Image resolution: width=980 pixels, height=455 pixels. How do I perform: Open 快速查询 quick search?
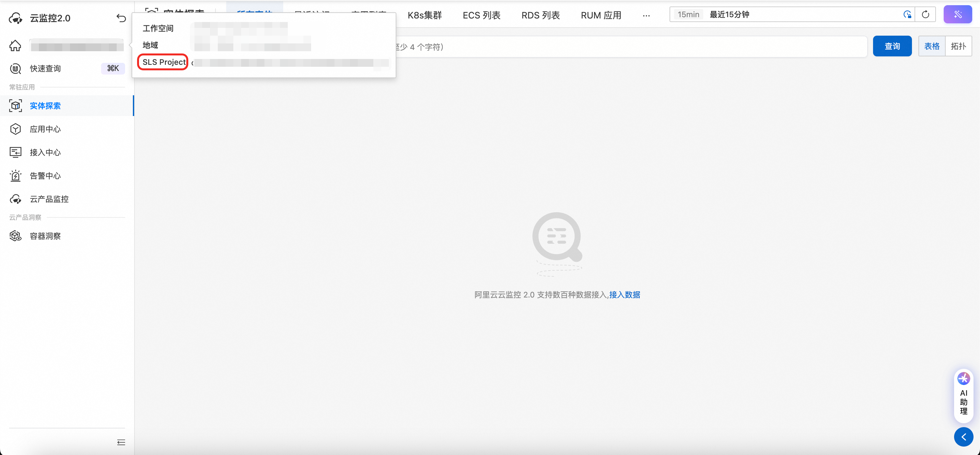coord(45,68)
